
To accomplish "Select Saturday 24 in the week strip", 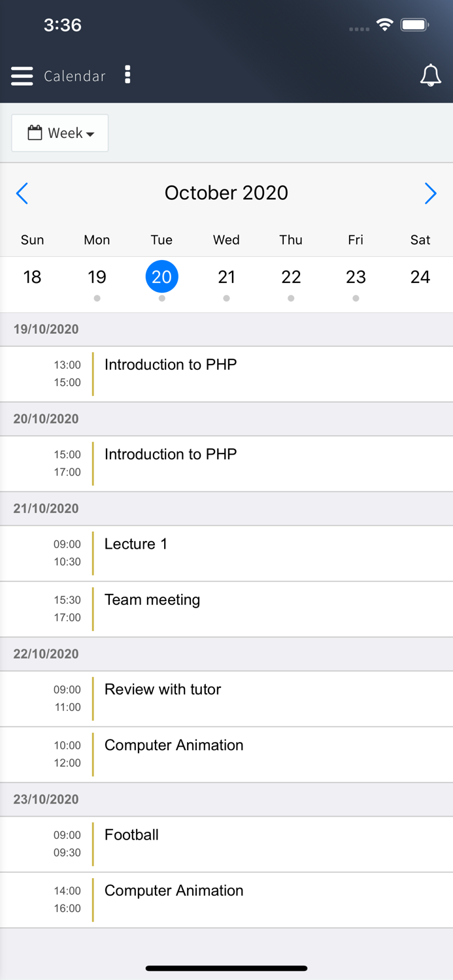I will (420, 277).
